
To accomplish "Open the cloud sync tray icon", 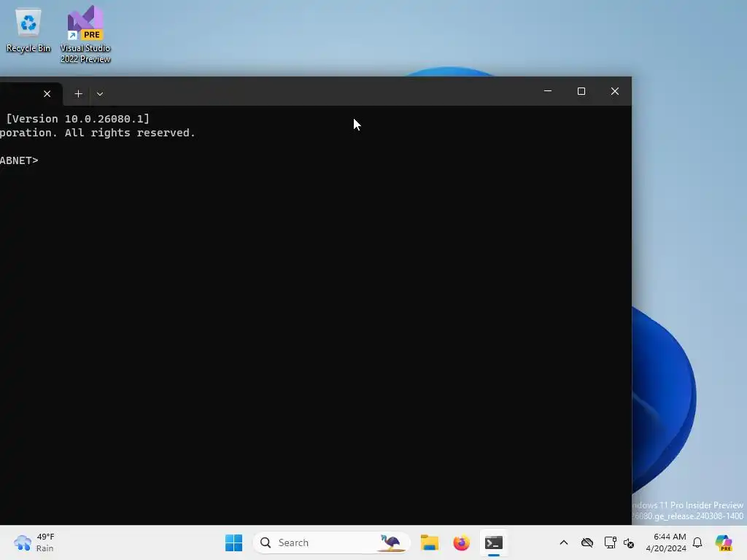I will pyautogui.click(x=587, y=542).
